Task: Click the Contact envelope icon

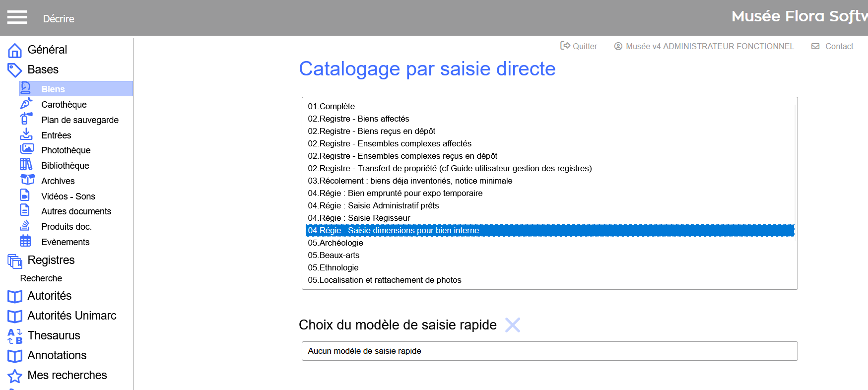Action: 815,46
